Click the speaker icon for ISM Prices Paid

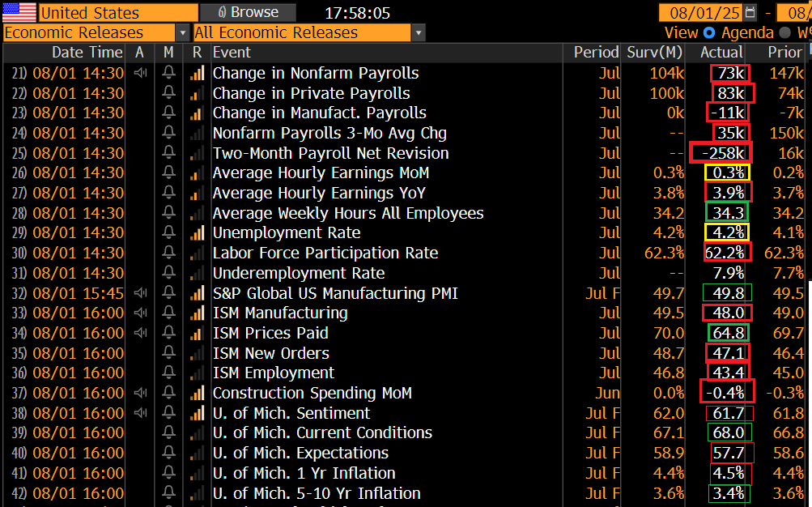point(140,333)
